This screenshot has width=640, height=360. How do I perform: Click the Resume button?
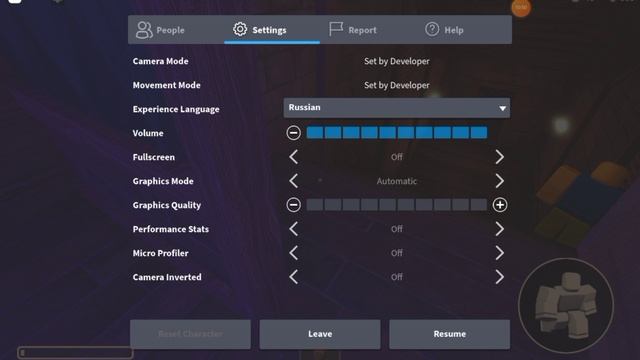tap(449, 334)
